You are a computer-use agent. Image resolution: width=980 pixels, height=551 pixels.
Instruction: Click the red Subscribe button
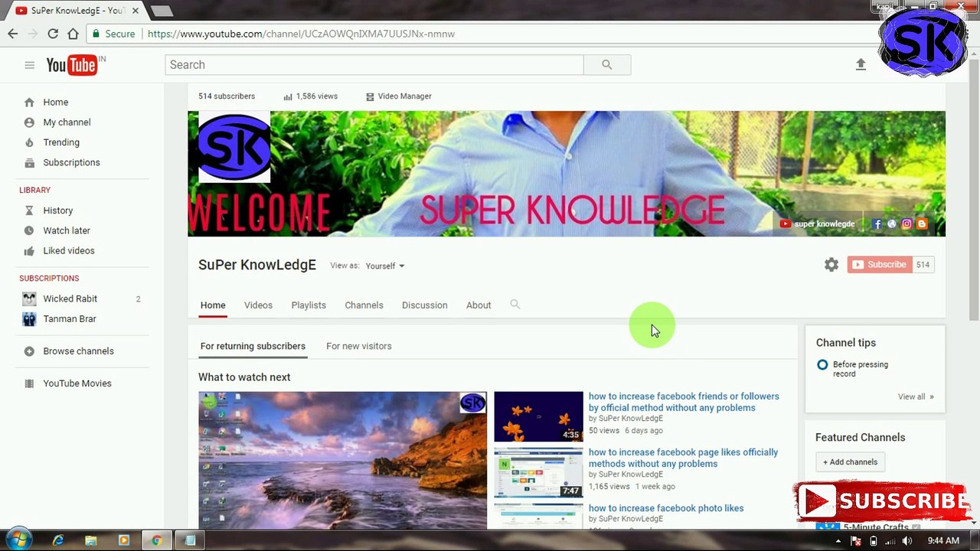pyautogui.click(x=880, y=265)
